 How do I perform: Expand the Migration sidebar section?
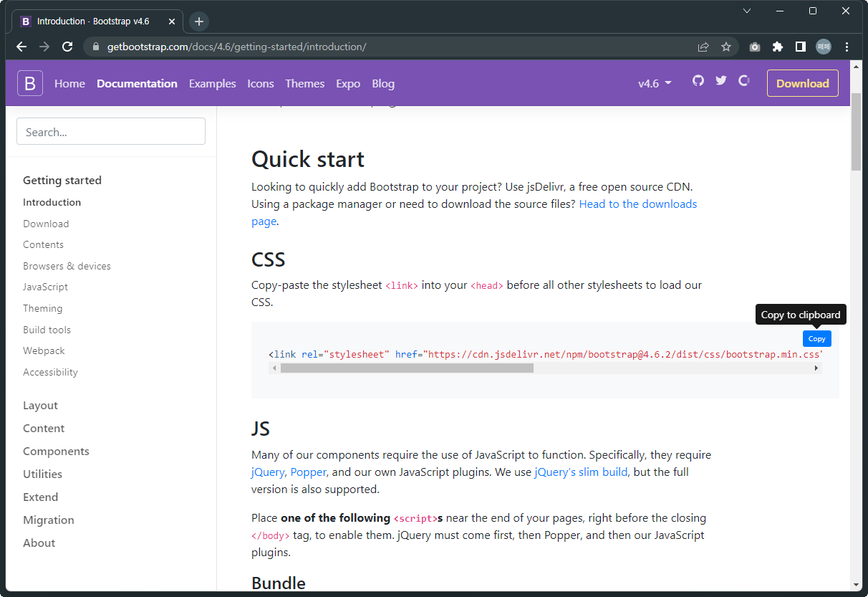tap(49, 520)
